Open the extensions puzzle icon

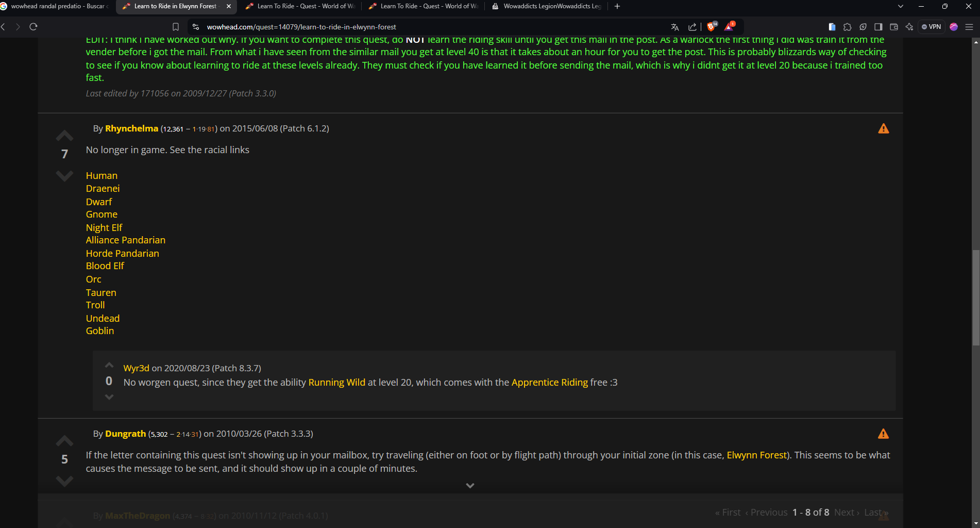coord(847,27)
